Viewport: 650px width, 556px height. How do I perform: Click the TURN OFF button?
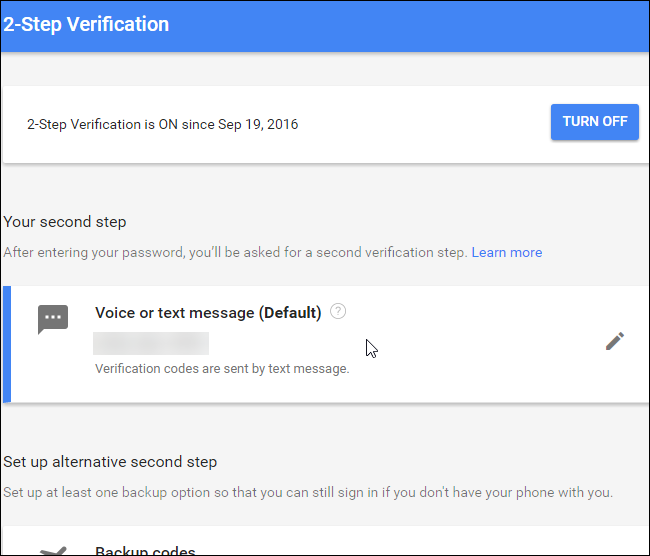(594, 122)
